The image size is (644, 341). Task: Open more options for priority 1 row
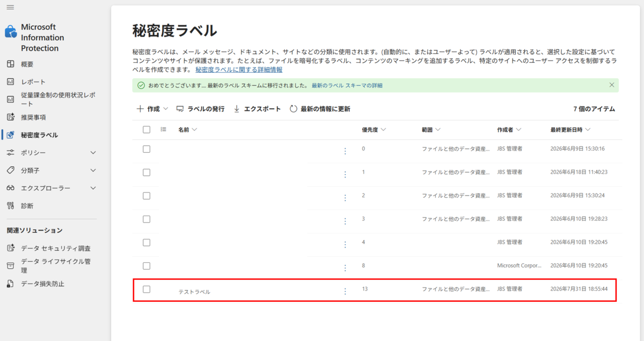pos(345,174)
